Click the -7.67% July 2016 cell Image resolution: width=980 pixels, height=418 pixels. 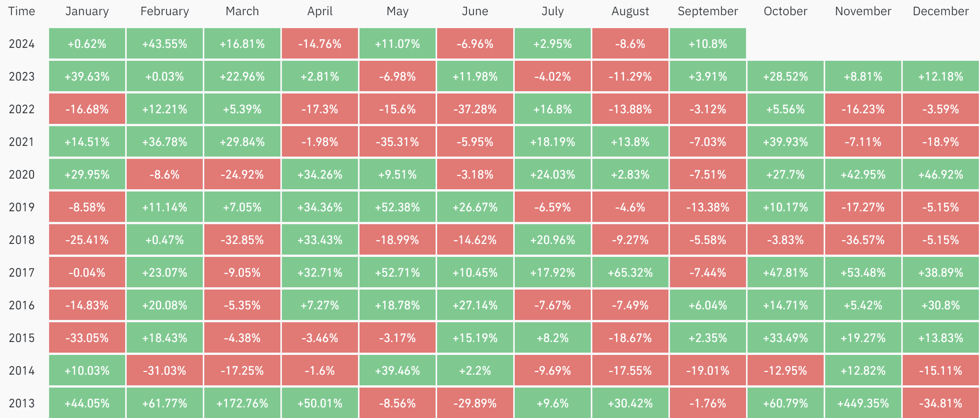tap(552, 305)
